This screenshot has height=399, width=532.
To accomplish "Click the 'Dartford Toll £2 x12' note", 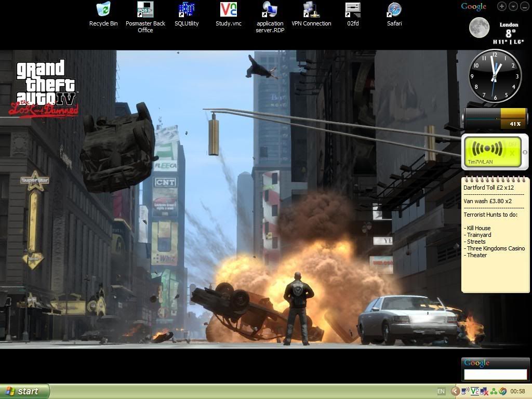I will point(488,188).
